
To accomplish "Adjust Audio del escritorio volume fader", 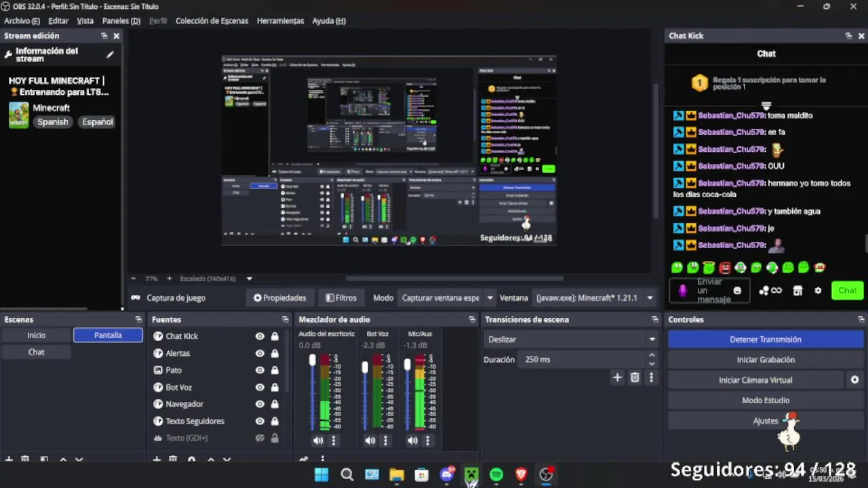I will 313,360.
